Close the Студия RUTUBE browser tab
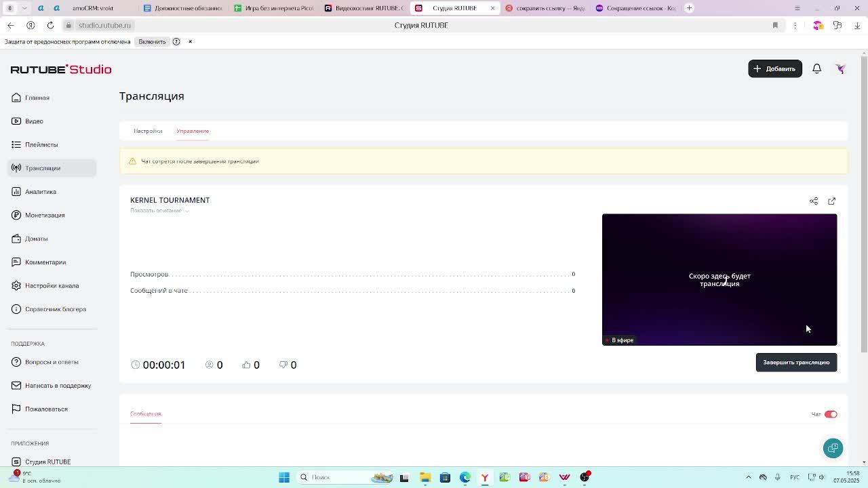The width and height of the screenshot is (868, 488). click(492, 8)
